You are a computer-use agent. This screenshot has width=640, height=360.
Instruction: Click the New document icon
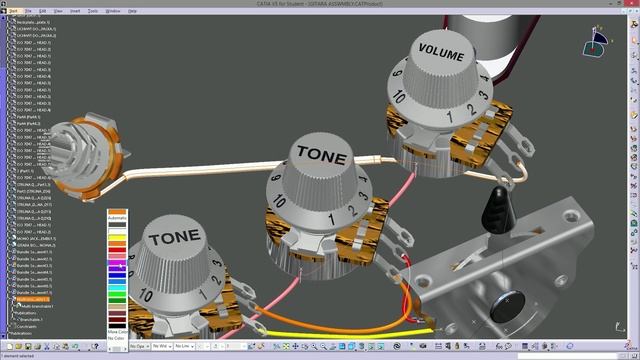pos(10,347)
